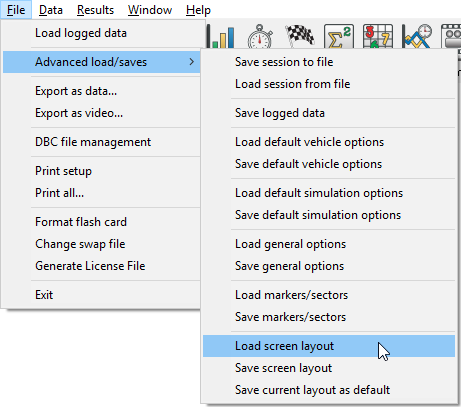Click the numbers grid table icon
461x407 pixels.
pyautogui.click(x=378, y=37)
